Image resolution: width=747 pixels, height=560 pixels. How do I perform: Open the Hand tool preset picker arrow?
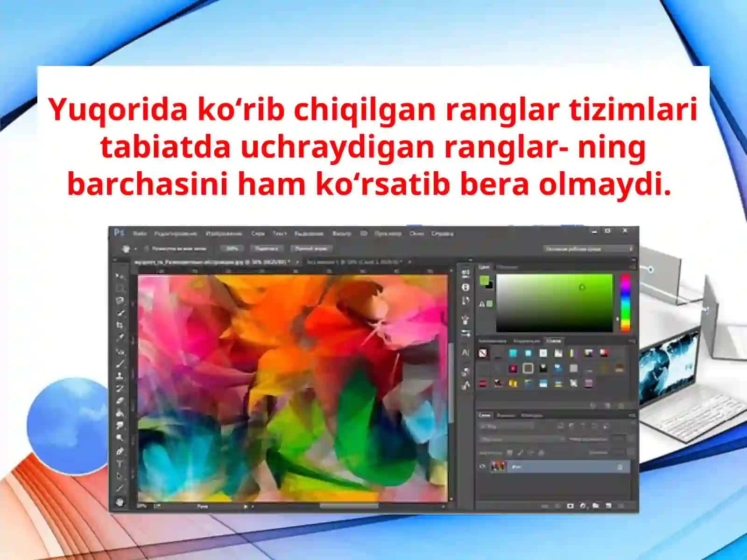coord(135,249)
